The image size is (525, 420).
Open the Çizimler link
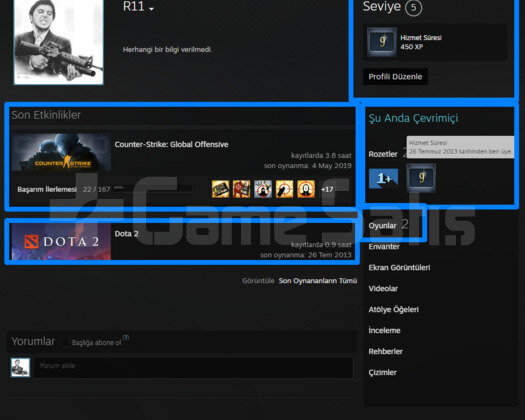pyautogui.click(x=382, y=373)
